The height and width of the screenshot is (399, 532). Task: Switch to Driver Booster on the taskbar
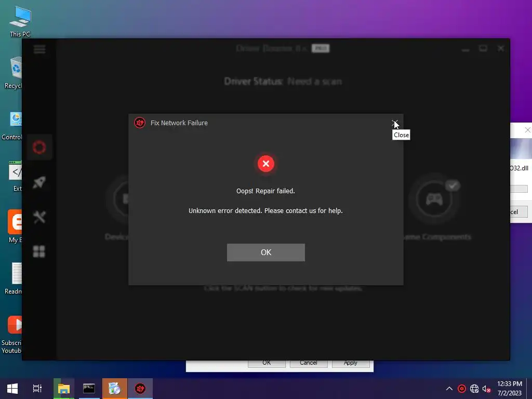pos(140,389)
